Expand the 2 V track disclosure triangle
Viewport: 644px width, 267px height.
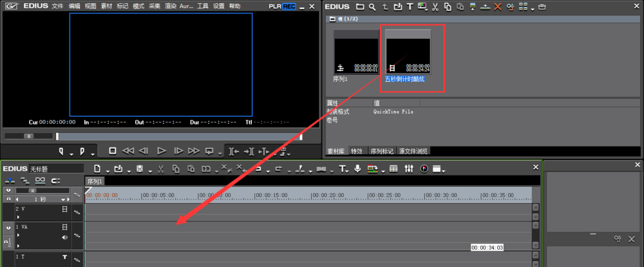coord(17,216)
